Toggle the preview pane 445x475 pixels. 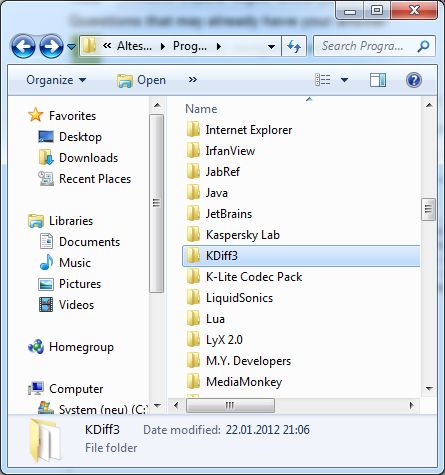point(378,80)
